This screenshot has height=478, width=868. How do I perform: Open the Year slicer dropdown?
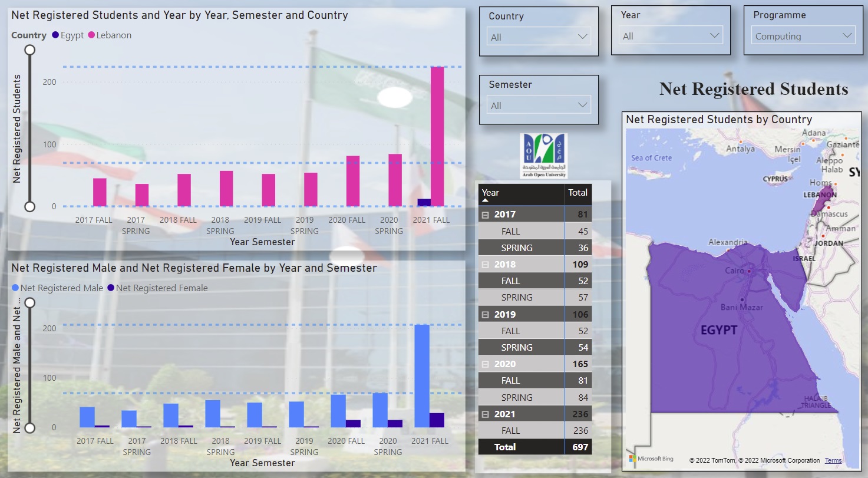(x=672, y=36)
